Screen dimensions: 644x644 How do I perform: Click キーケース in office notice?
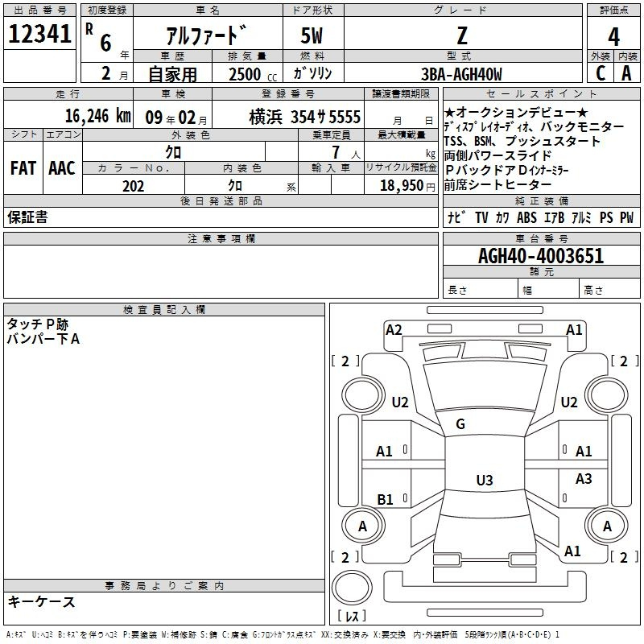[x=42, y=601]
